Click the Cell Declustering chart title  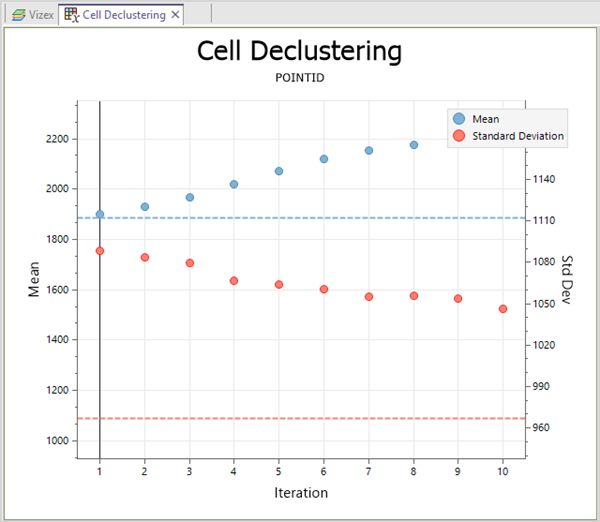pyautogui.click(x=300, y=51)
